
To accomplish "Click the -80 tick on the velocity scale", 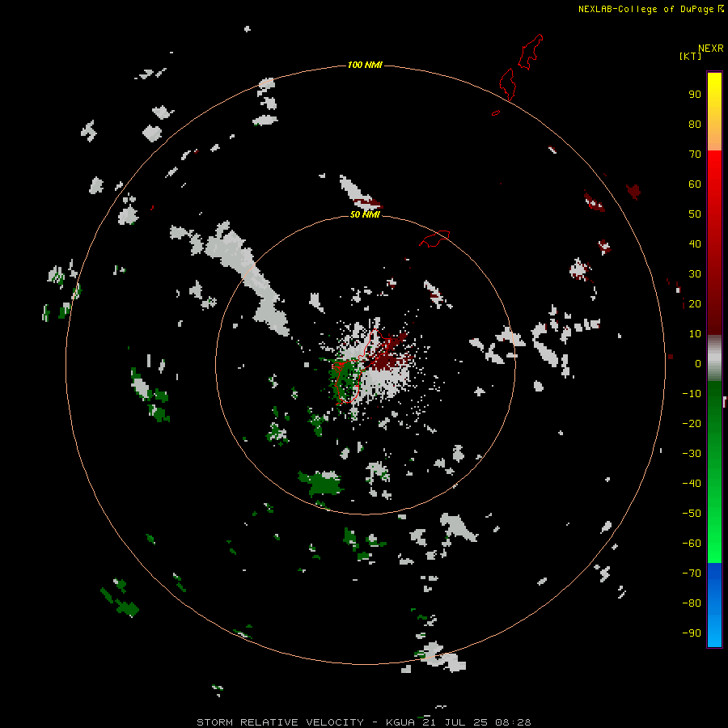I will [692, 603].
